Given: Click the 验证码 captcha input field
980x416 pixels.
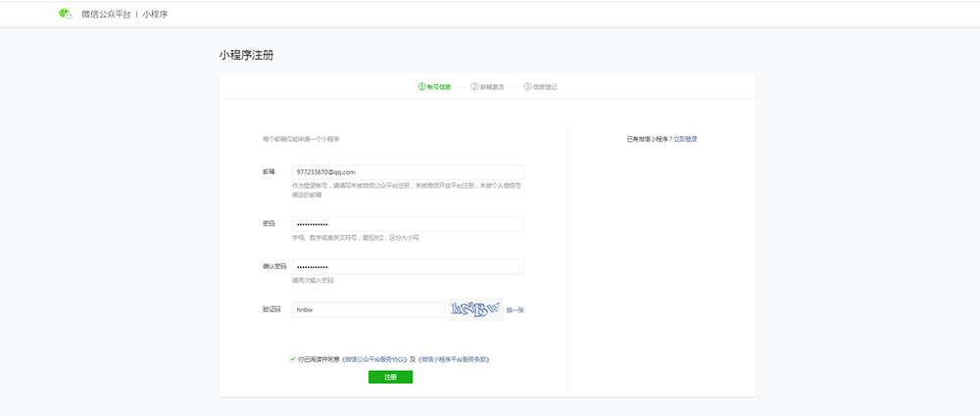Looking at the screenshot, I should click(x=367, y=309).
